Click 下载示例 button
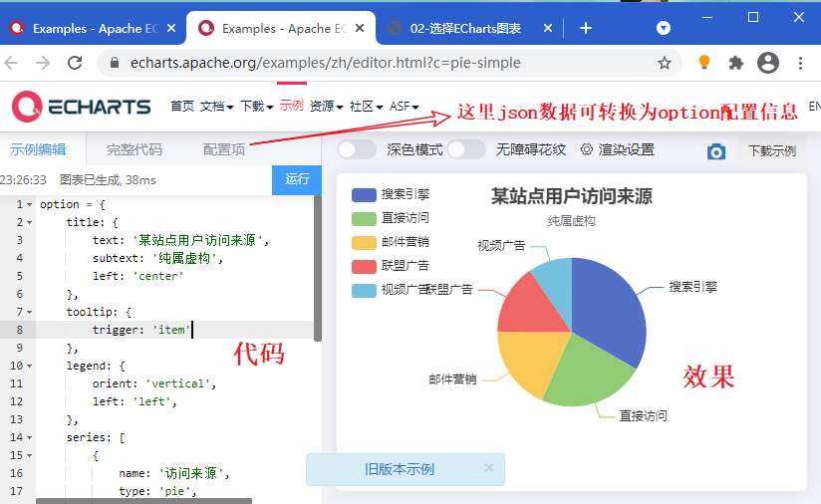821x504 pixels. point(772,151)
